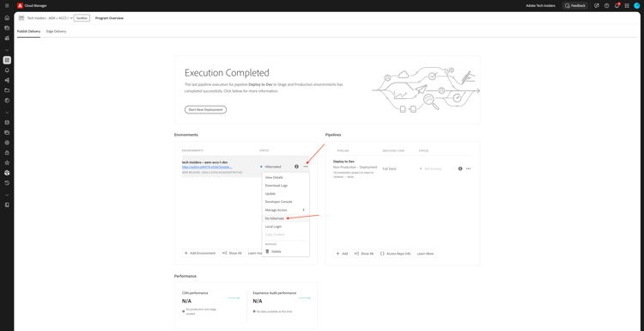This screenshot has width=644, height=331.
Task: Open the author URL link of the environment
Action: (207, 168)
